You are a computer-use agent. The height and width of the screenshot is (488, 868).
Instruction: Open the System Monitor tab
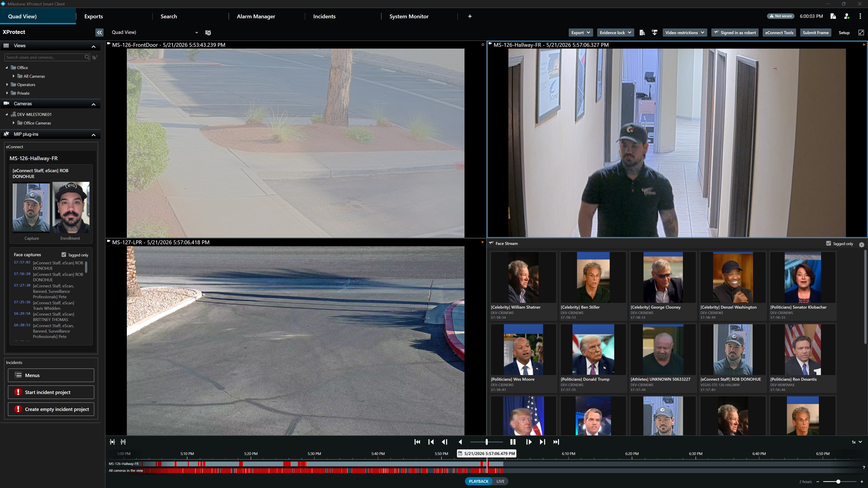409,16
